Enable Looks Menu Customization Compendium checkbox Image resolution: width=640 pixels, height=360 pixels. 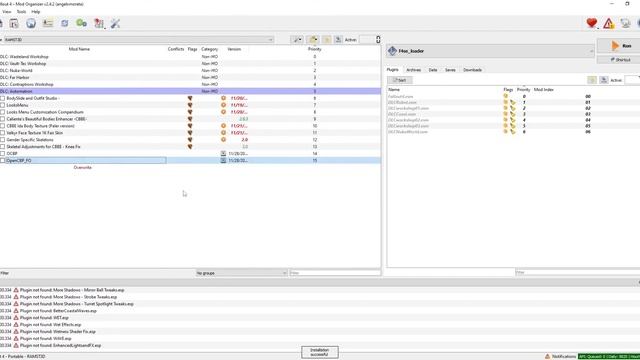pos(2,112)
